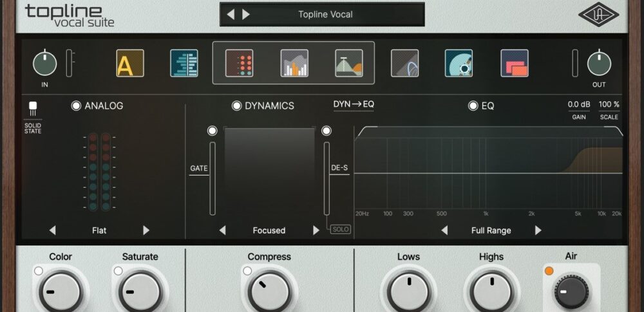This screenshot has width=644, height=312.
Task: Select previous Analog mode before Flat
Action: tap(52, 230)
